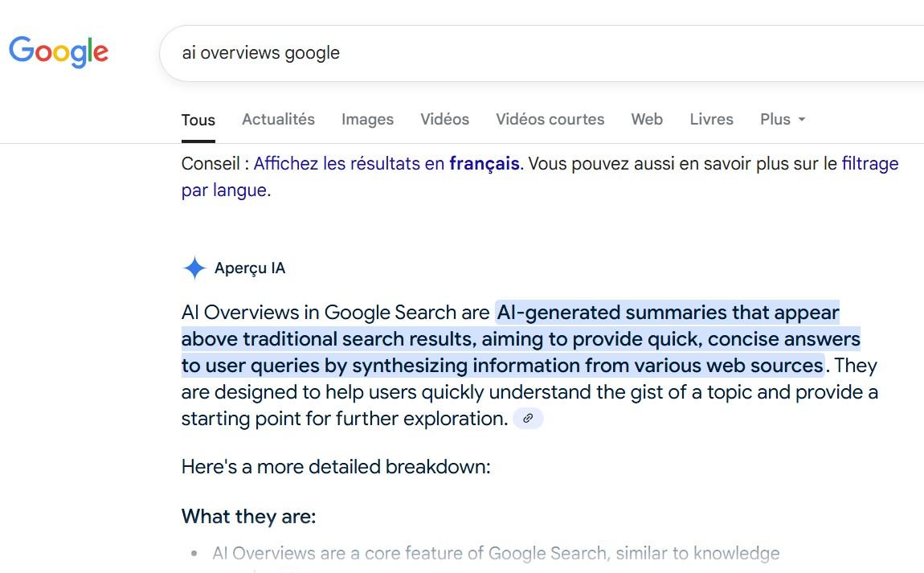This screenshot has height=573, width=924.
Task: Open the 'filtrage par langue' link
Action: pos(870,163)
